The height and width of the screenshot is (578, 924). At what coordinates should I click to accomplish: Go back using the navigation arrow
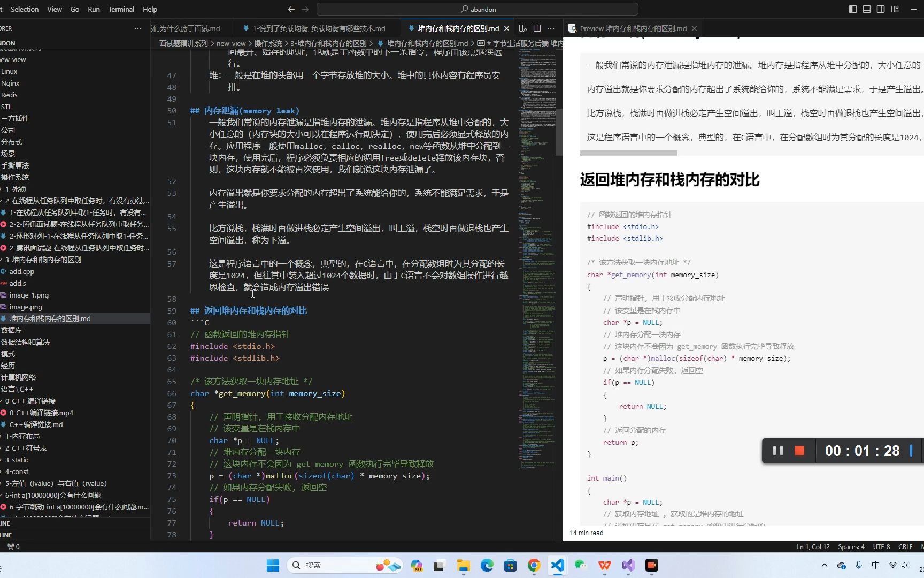pos(291,9)
